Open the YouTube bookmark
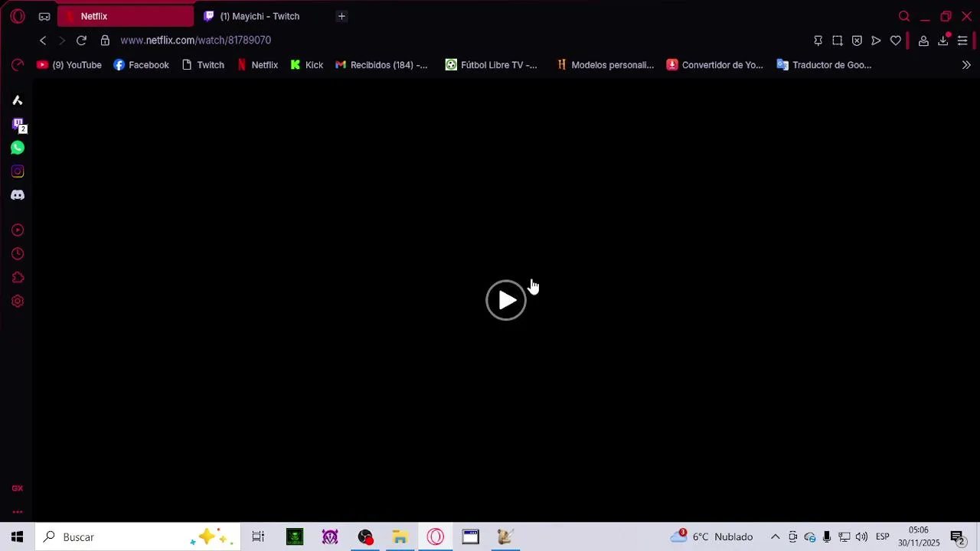The height and width of the screenshot is (551, 980). click(x=69, y=65)
